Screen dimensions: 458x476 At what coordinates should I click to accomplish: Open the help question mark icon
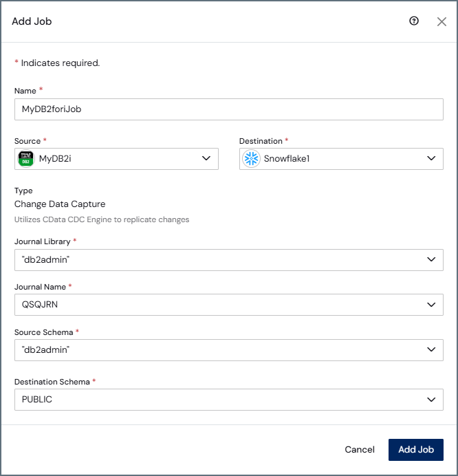click(x=414, y=21)
